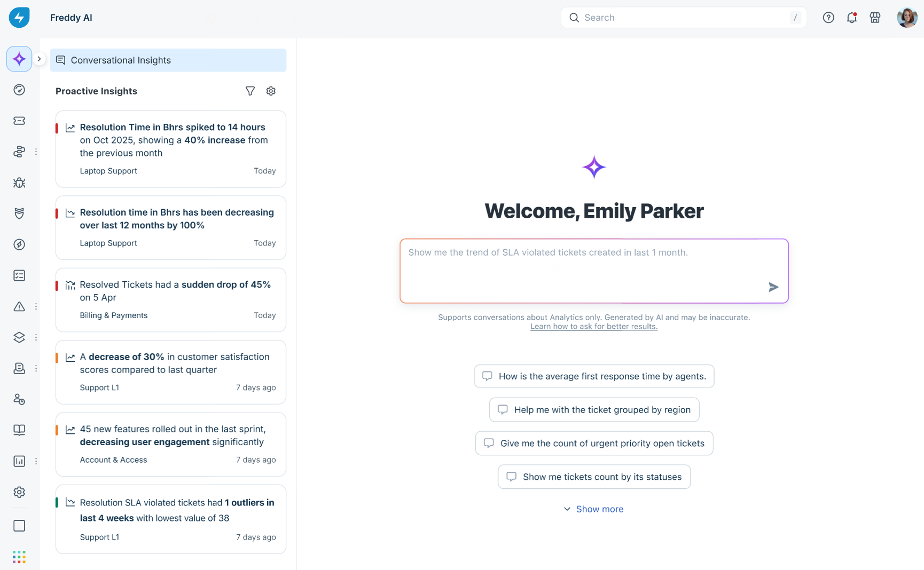924x570 pixels.
Task: Open the admin settings gear in sidebar
Action: click(19, 492)
